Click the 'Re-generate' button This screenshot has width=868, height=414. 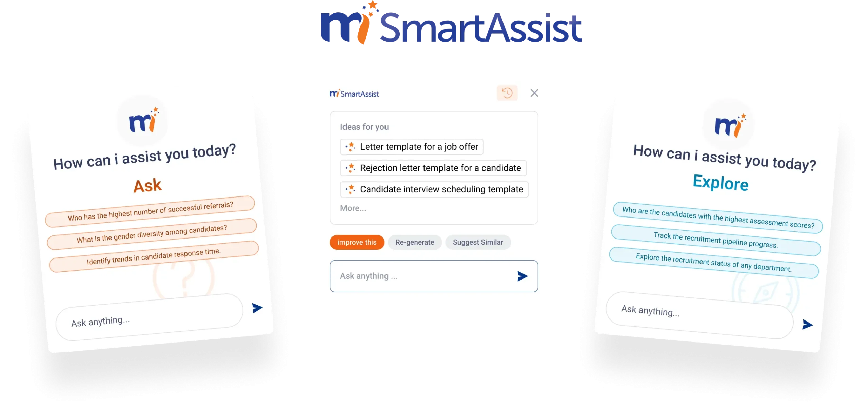415,242
